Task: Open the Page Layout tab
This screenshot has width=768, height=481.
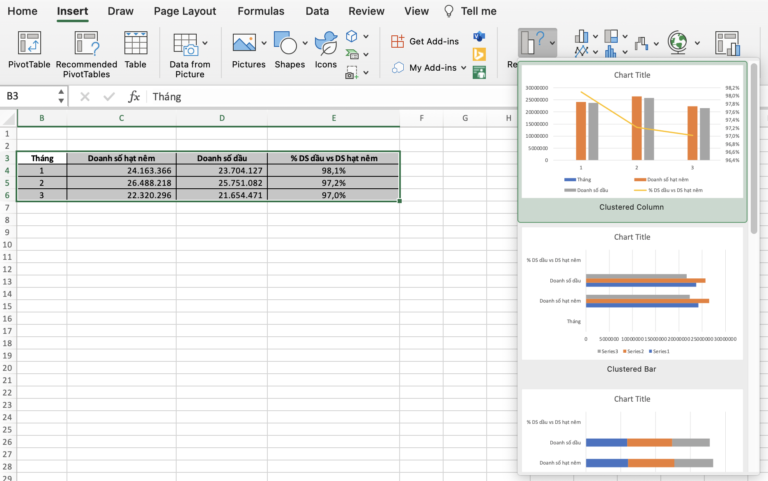Action: tap(185, 11)
